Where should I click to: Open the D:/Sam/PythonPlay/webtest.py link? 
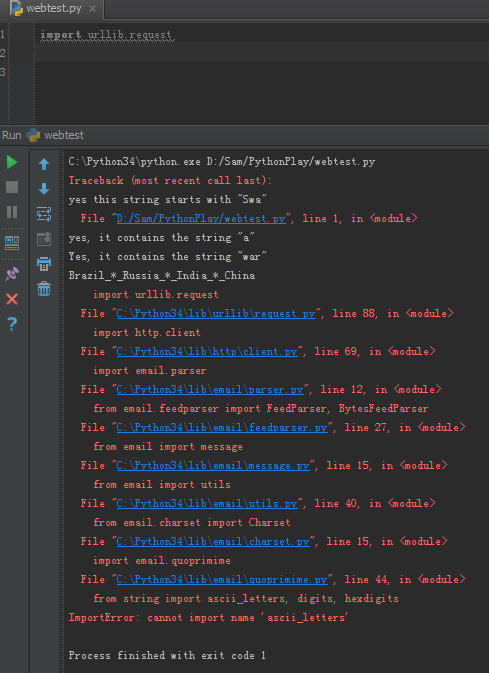coord(201,218)
